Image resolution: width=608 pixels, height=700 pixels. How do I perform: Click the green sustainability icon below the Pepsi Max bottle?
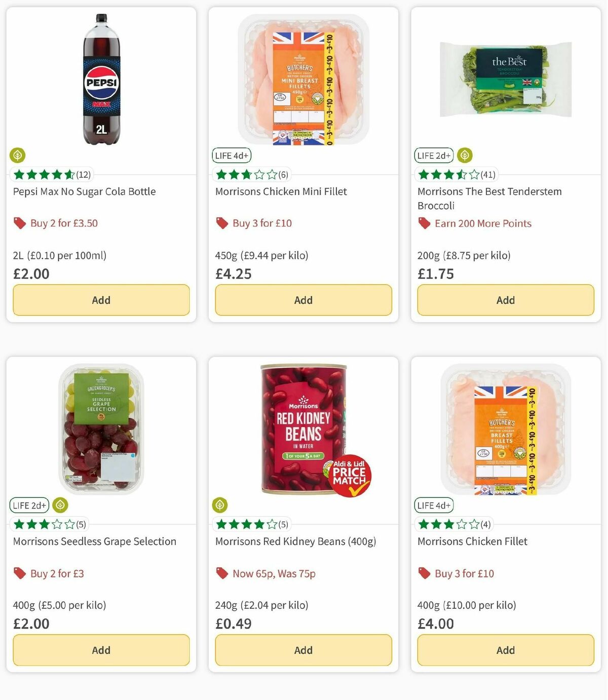click(18, 156)
